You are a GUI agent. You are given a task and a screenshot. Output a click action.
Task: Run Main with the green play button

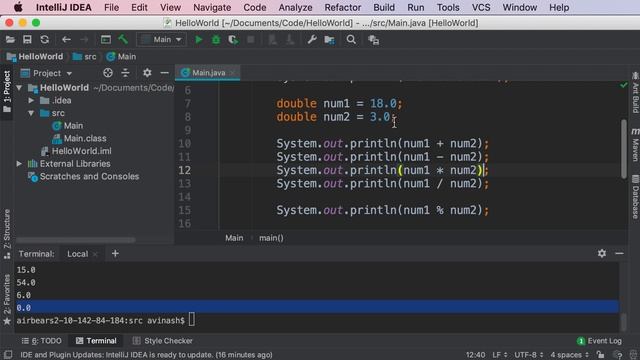tap(199, 40)
